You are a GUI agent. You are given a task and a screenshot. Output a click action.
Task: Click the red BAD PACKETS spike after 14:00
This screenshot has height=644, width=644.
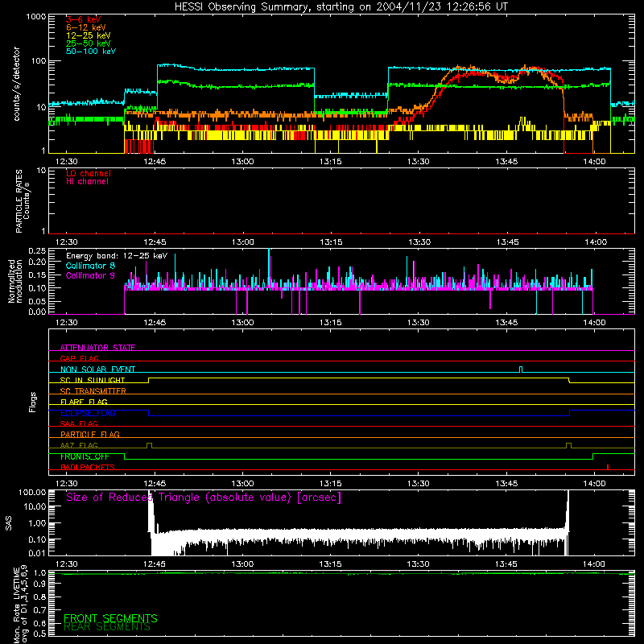[x=608, y=467]
